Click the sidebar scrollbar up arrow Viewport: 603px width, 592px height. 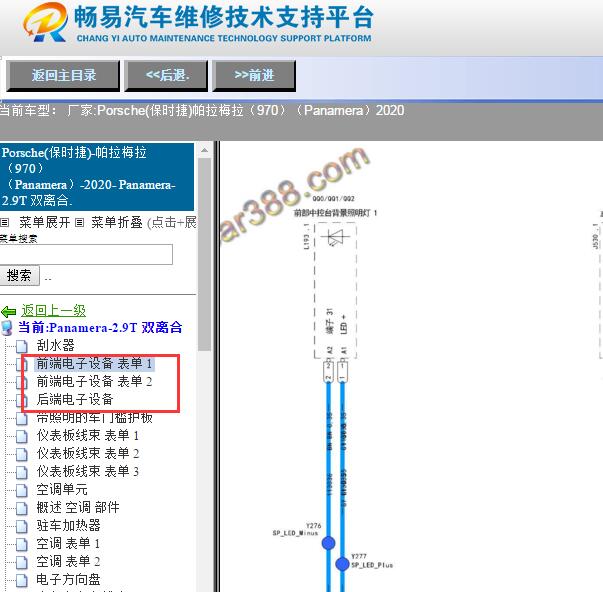pos(205,150)
